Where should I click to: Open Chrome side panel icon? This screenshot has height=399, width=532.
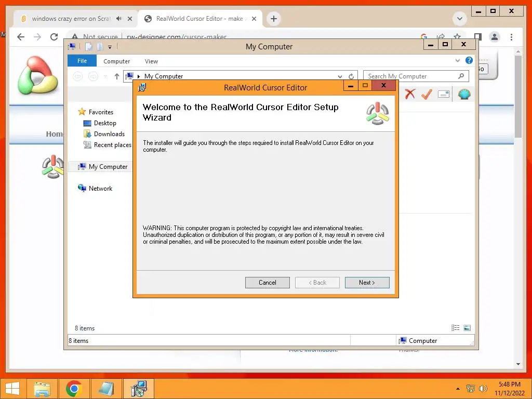[x=478, y=36]
